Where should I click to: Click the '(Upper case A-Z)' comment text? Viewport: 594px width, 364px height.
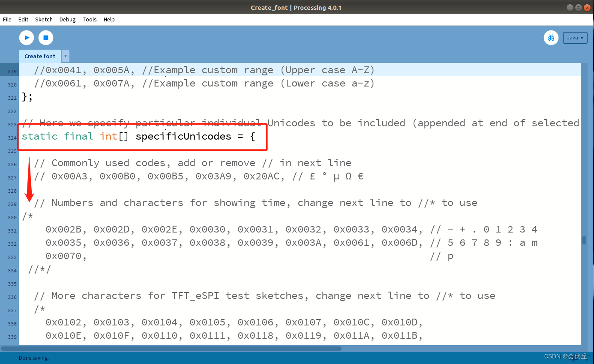327,70
